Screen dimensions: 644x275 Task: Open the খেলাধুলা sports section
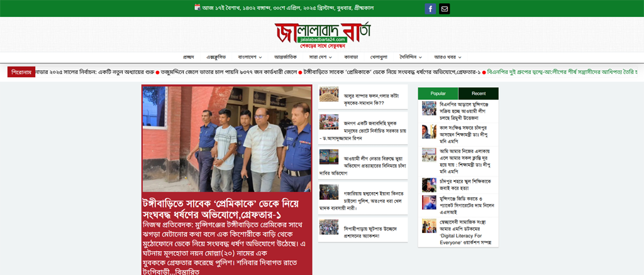point(379,57)
